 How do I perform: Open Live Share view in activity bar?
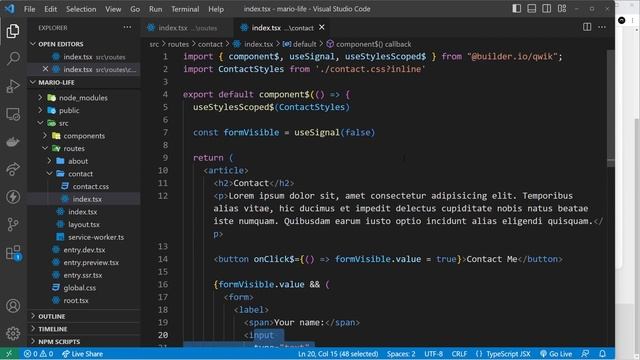click(13, 169)
